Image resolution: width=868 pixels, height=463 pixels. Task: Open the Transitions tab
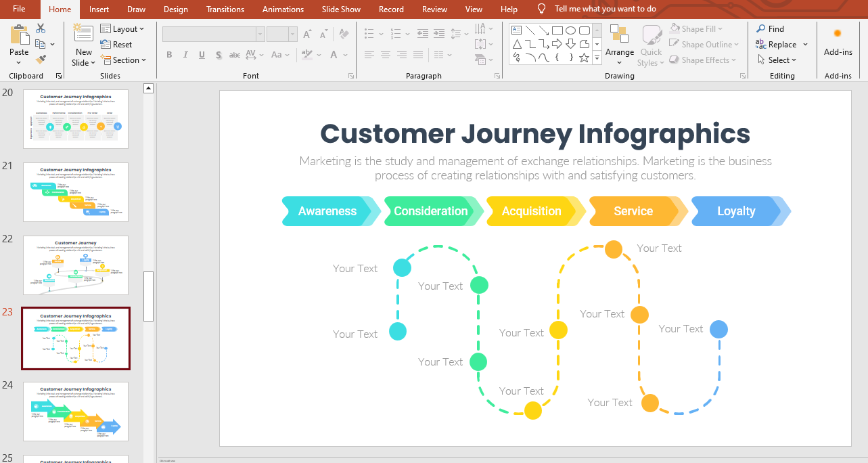click(x=225, y=9)
